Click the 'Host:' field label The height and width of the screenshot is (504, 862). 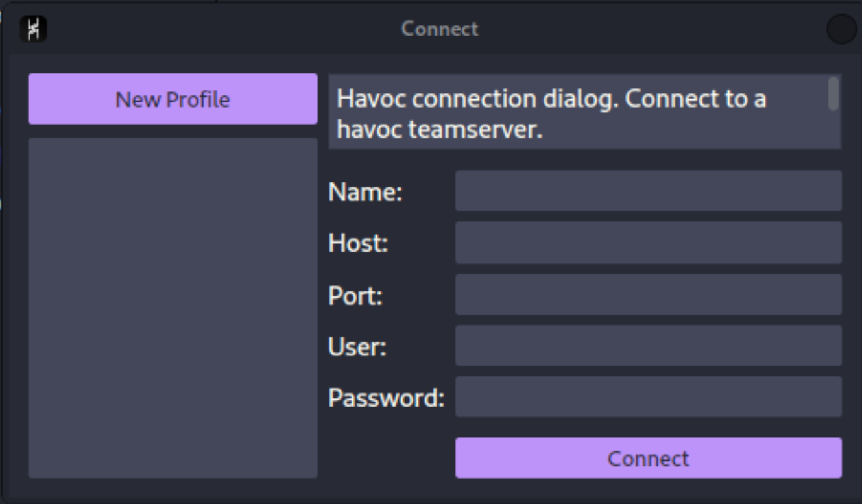358,244
